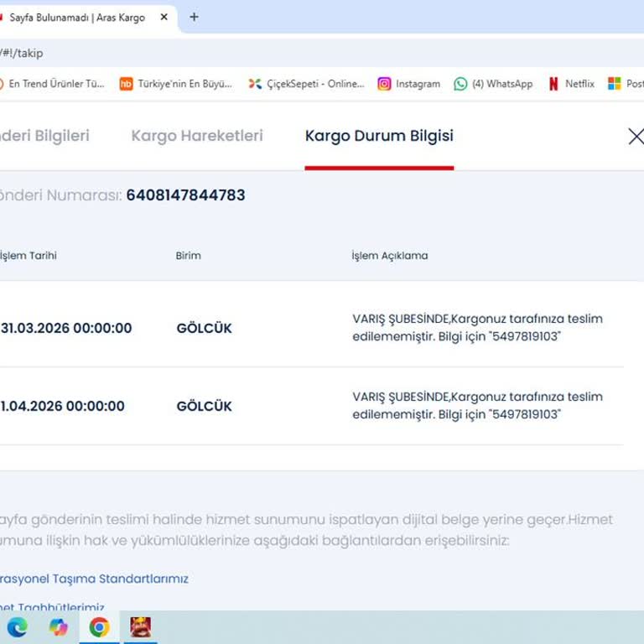Open the Hizmet Taahhütlerimiz link
This screenshot has height=644, width=644.
[x=52, y=606]
